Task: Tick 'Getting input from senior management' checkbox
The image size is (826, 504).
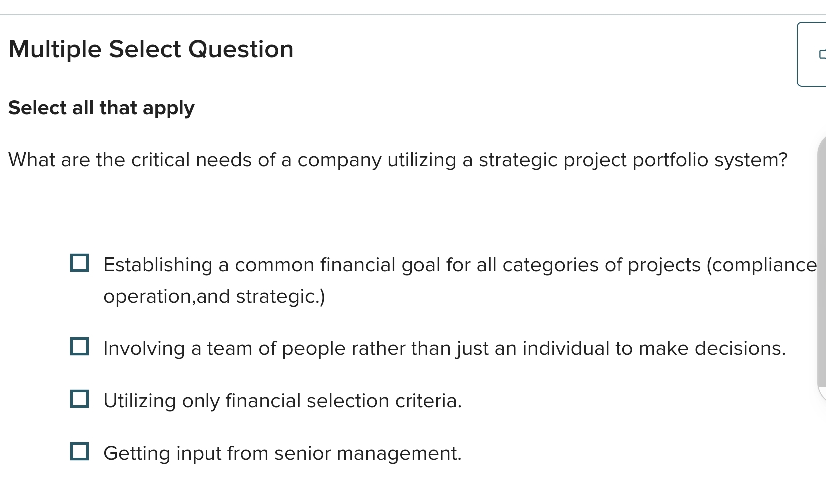Action: pyautogui.click(x=80, y=452)
